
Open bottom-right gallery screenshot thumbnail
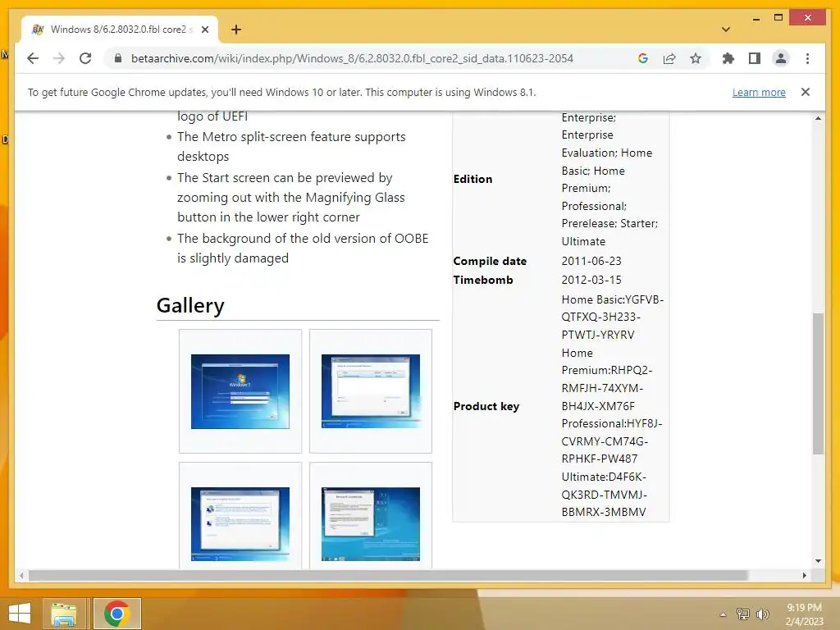[371, 524]
